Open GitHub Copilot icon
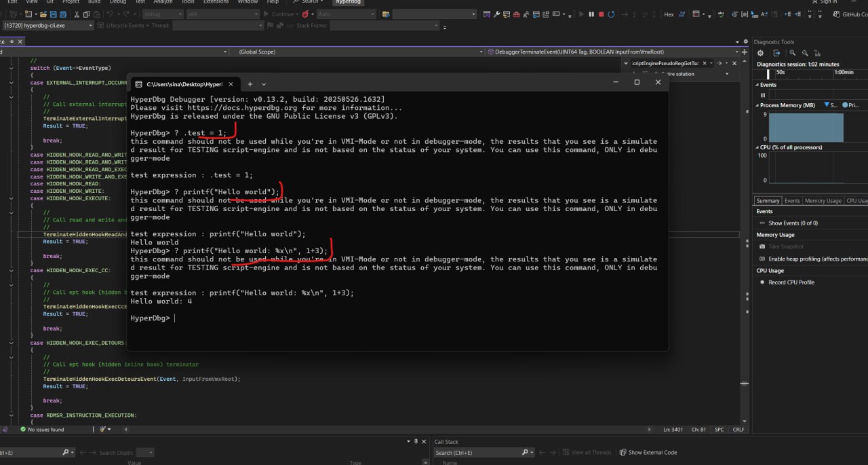Viewport: 868px width, 465px height. tap(837, 14)
